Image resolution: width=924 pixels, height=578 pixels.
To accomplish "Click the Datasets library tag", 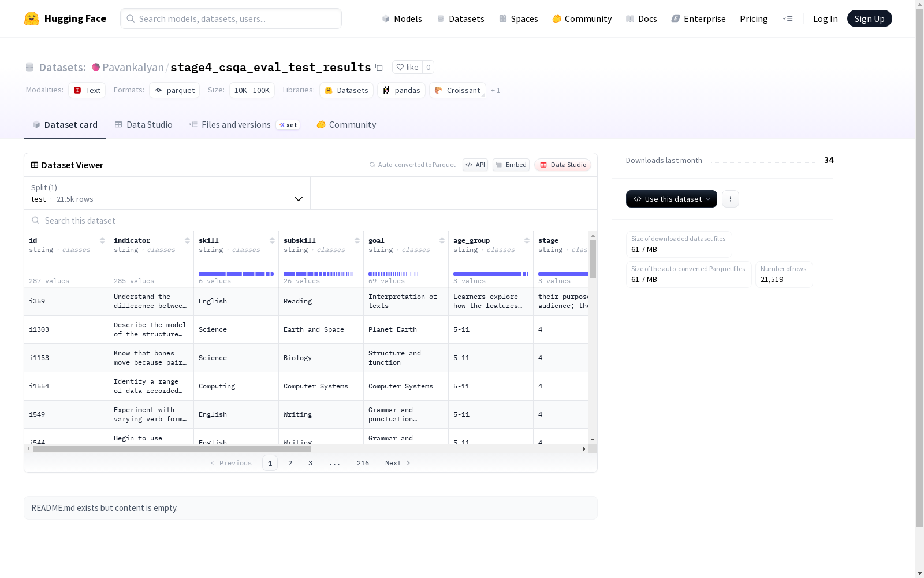I will coord(346,90).
